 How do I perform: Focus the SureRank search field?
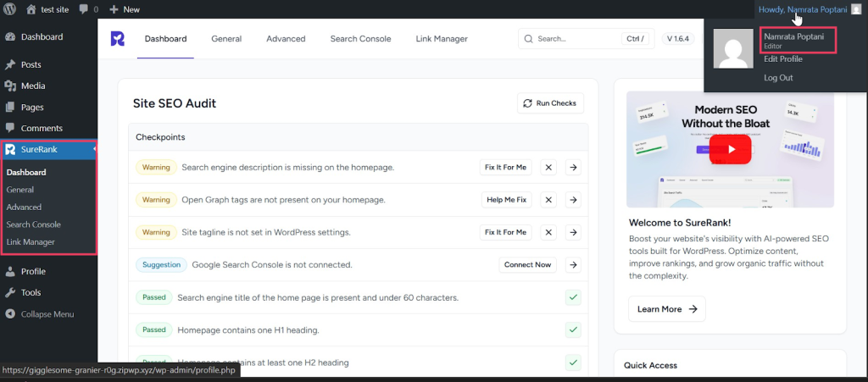587,39
